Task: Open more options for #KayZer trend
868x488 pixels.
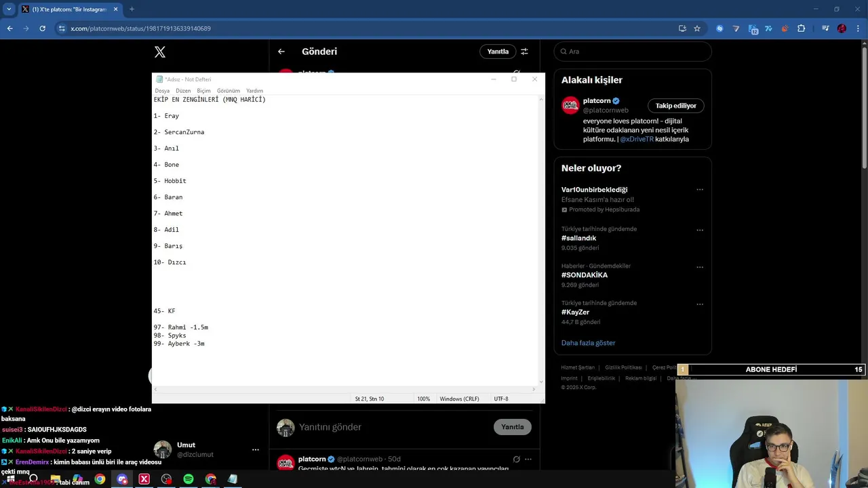Action: click(700, 304)
